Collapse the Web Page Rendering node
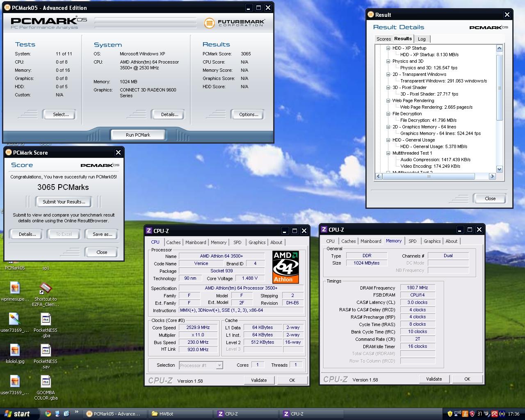Image resolution: width=525 pixels, height=420 pixels. (x=388, y=100)
